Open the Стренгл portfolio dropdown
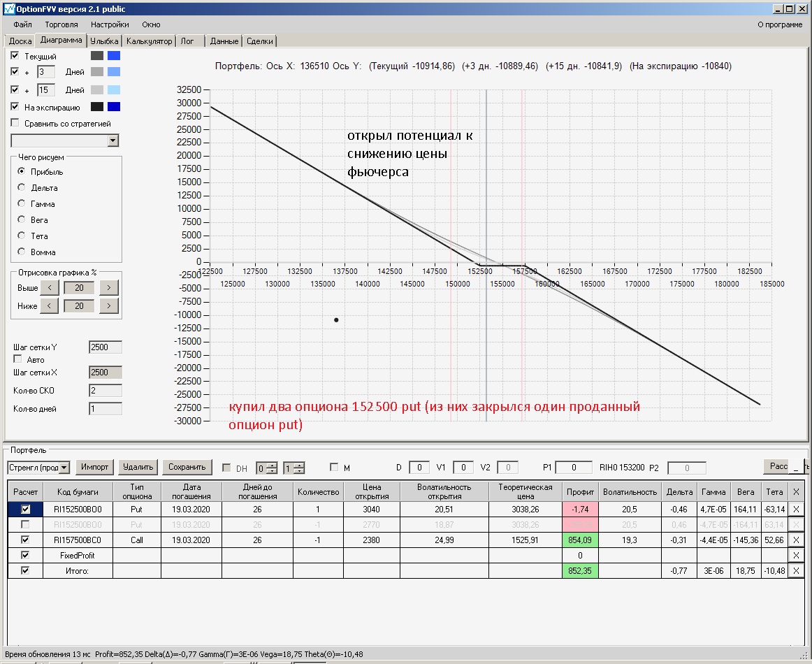The height and width of the screenshot is (664, 812). click(x=64, y=468)
